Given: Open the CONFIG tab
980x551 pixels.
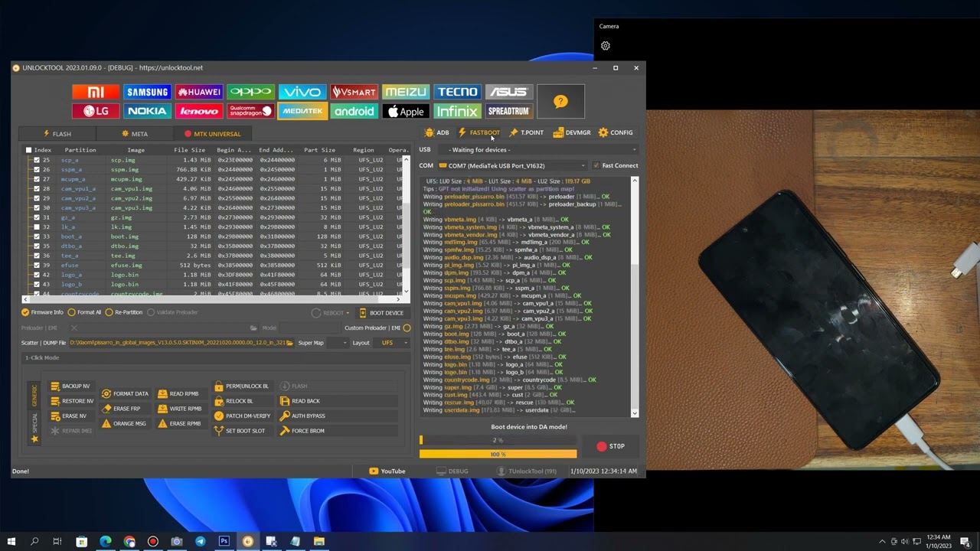Looking at the screenshot, I should [x=616, y=132].
